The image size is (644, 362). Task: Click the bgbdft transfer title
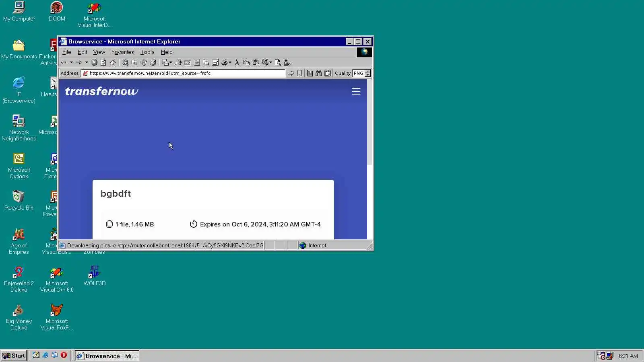(116, 193)
